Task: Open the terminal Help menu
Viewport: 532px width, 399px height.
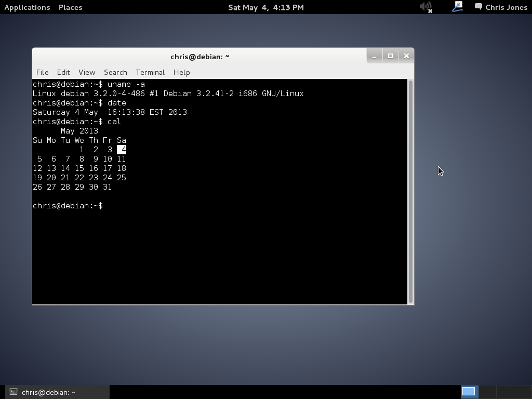Action: 181,72
